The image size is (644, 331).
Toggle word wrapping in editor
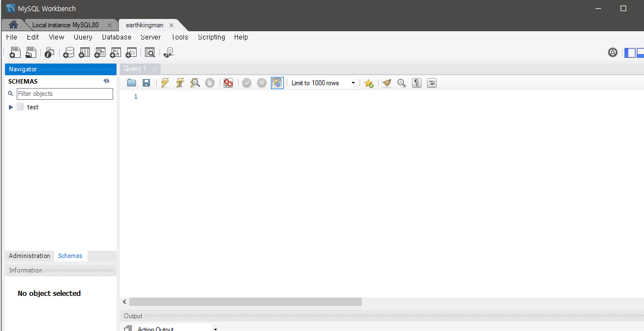[432, 83]
